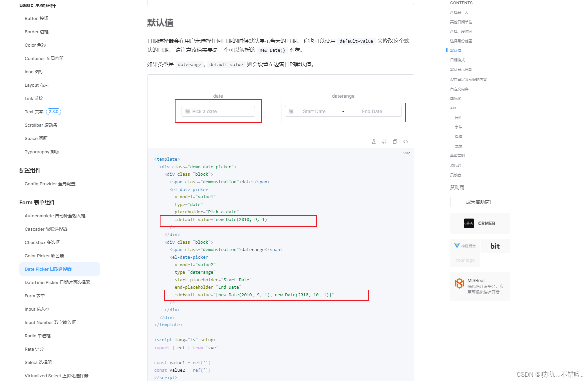
Task: Open Select 选择器 sidebar item
Action: (38, 362)
